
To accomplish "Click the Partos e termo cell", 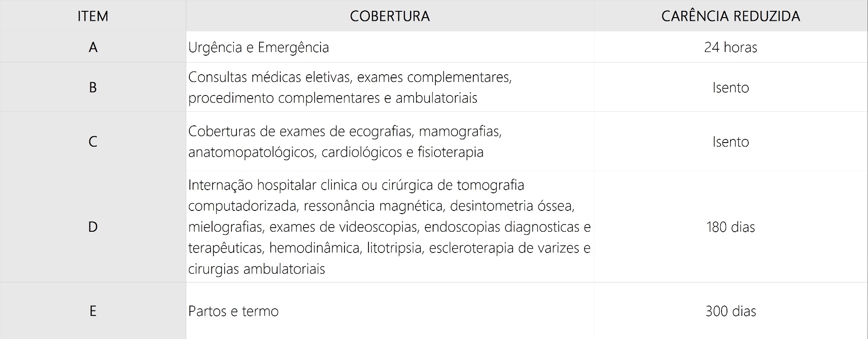I will click(x=233, y=311).
